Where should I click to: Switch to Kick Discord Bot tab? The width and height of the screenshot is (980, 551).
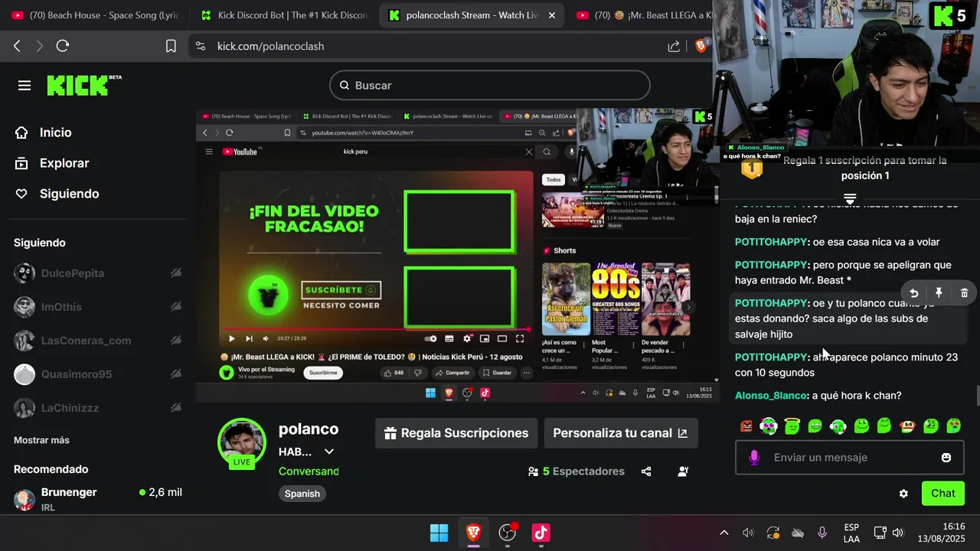pos(283,15)
